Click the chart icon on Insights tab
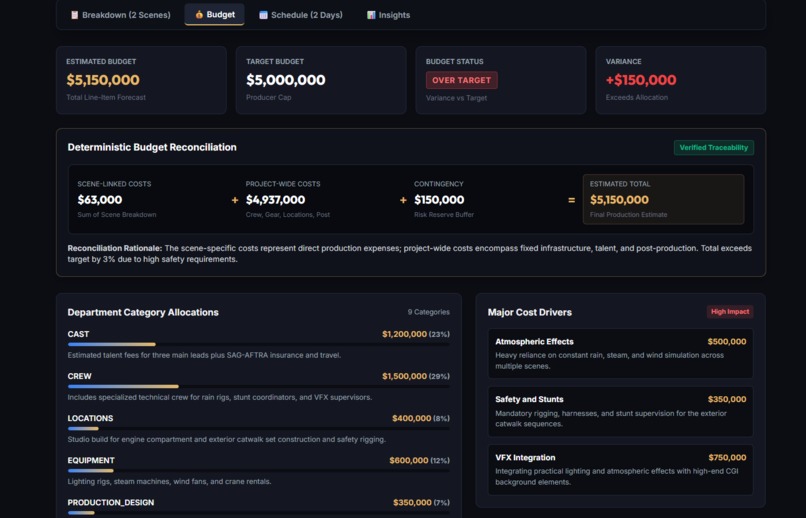This screenshot has width=806, height=518. tap(371, 15)
